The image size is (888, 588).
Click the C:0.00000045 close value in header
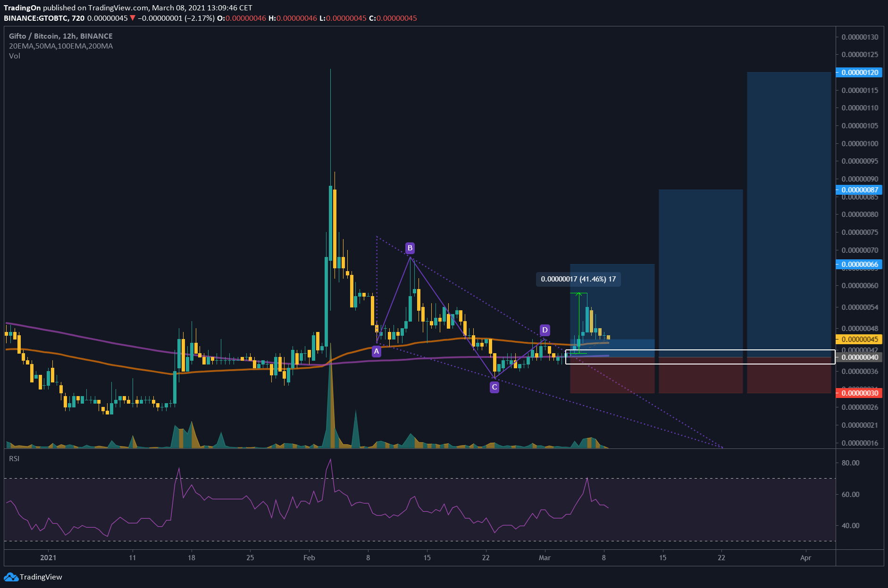point(393,18)
